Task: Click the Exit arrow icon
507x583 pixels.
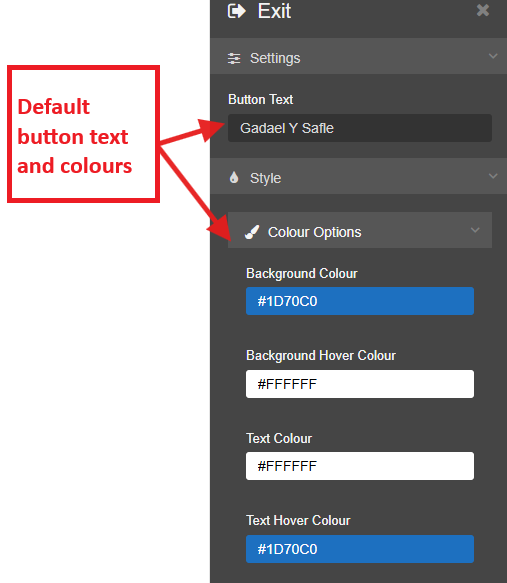Action: (236, 11)
